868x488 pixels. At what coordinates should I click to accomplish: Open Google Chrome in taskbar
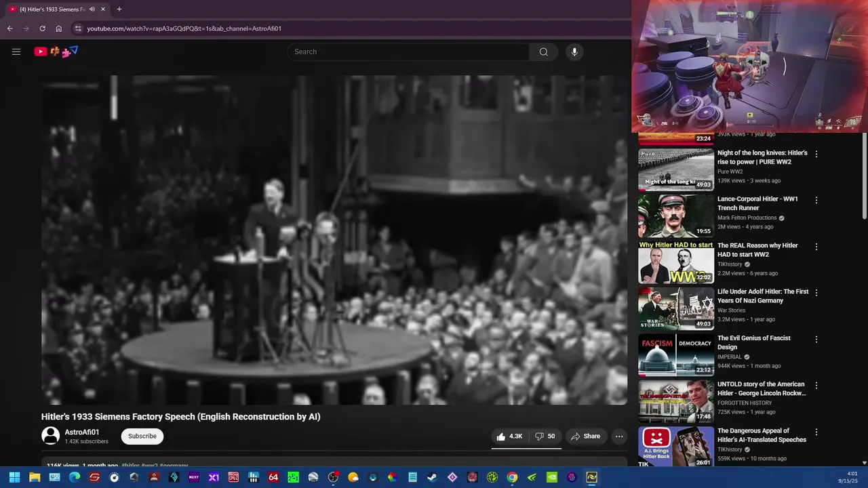click(512, 478)
